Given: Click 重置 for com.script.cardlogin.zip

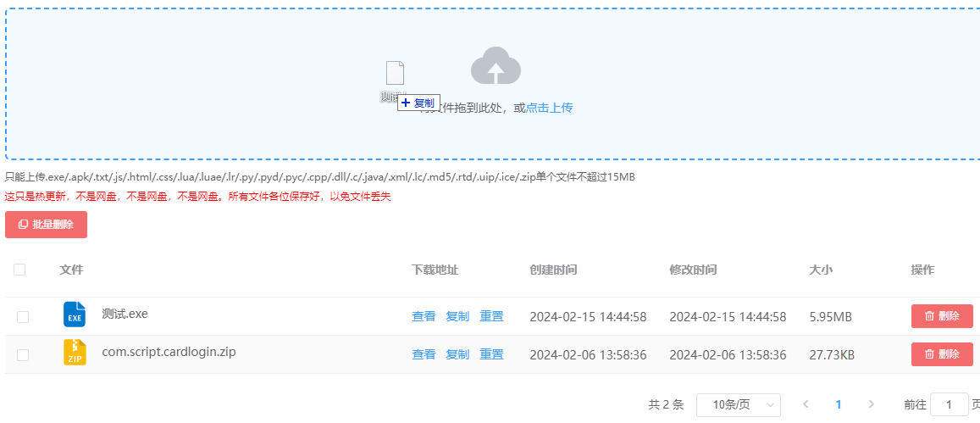Looking at the screenshot, I should (492, 355).
